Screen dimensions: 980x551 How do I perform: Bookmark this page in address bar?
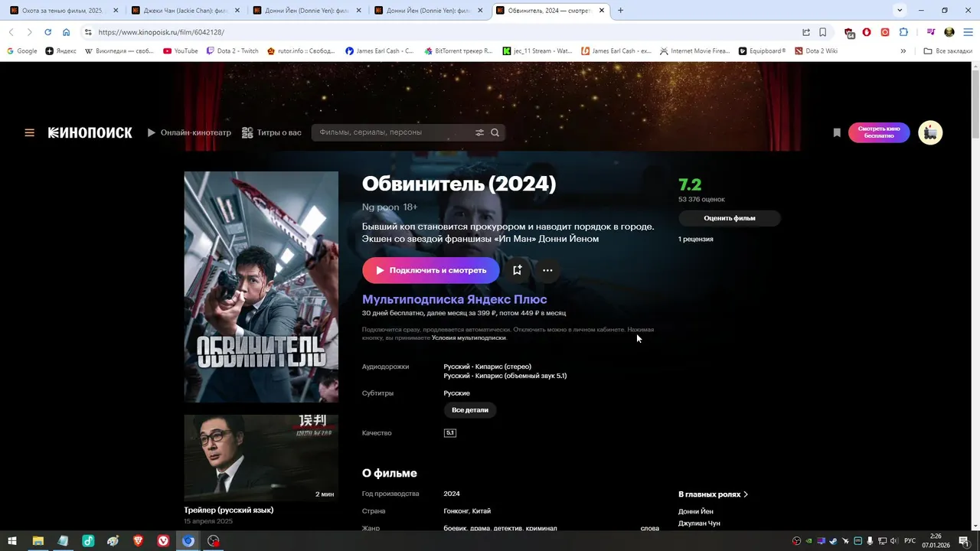click(822, 32)
